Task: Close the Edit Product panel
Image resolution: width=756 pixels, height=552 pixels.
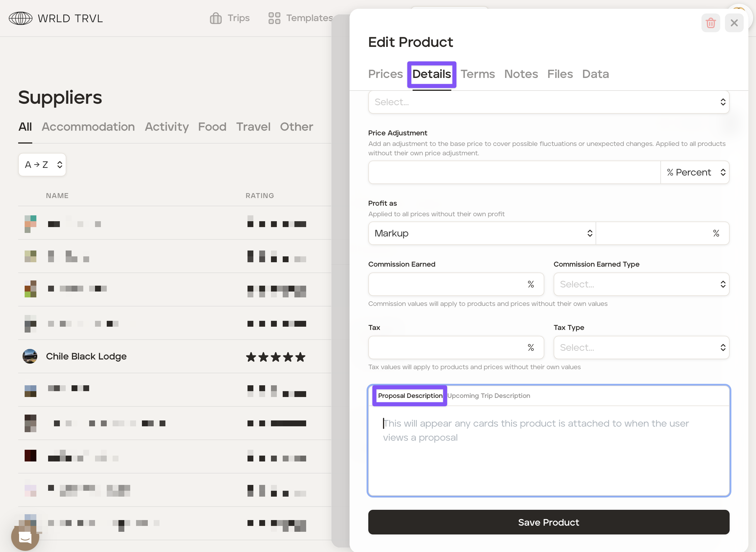Action: pyautogui.click(x=734, y=23)
